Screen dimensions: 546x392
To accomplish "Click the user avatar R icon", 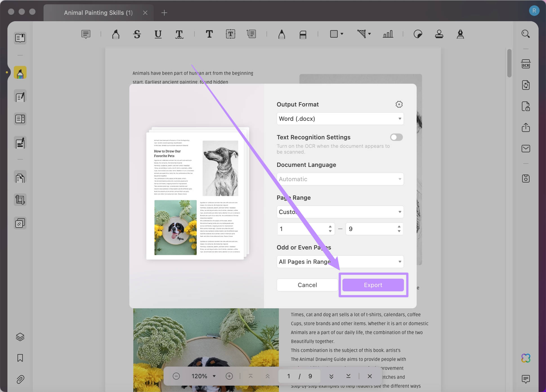I will tap(534, 11).
